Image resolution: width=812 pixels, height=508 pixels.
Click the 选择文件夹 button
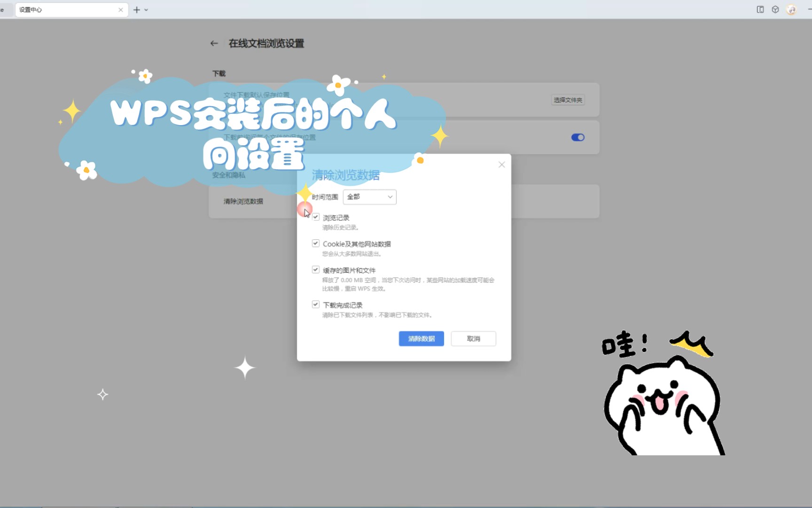tap(567, 100)
